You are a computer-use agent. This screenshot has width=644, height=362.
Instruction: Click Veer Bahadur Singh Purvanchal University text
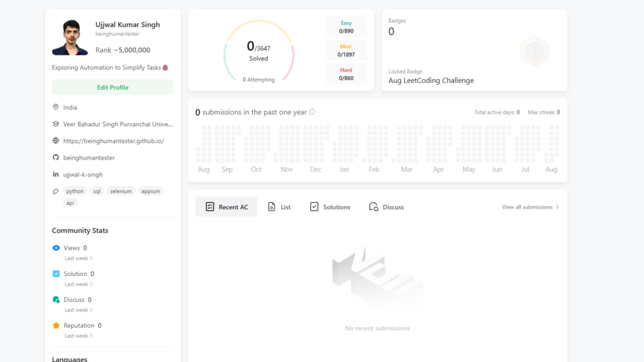[x=118, y=124]
